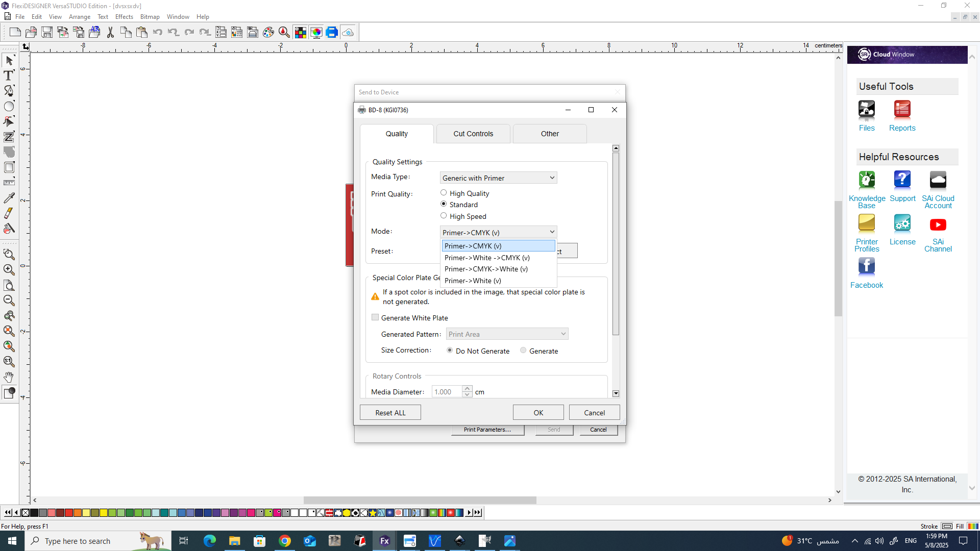The height and width of the screenshot is (551, 980).
Task: Open Reports in Useful Tools
Action: pos(902,116)
